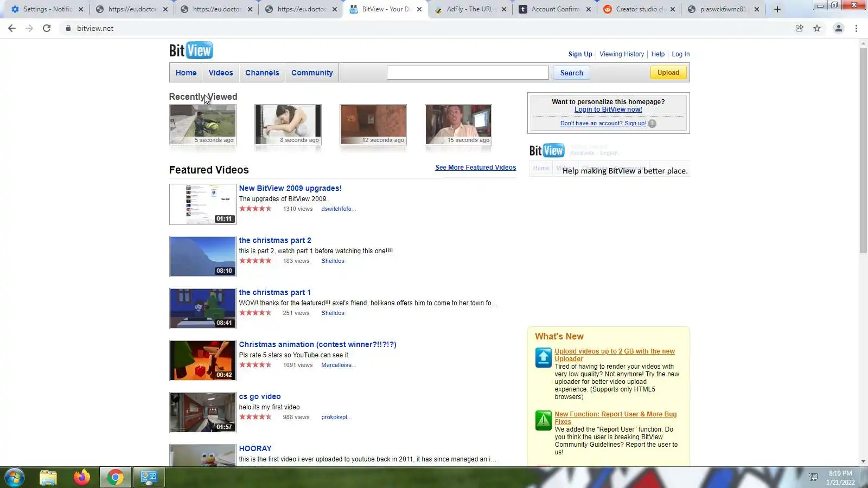
Task: Launch Firefox from the taskbar
Action: (82, 478)
